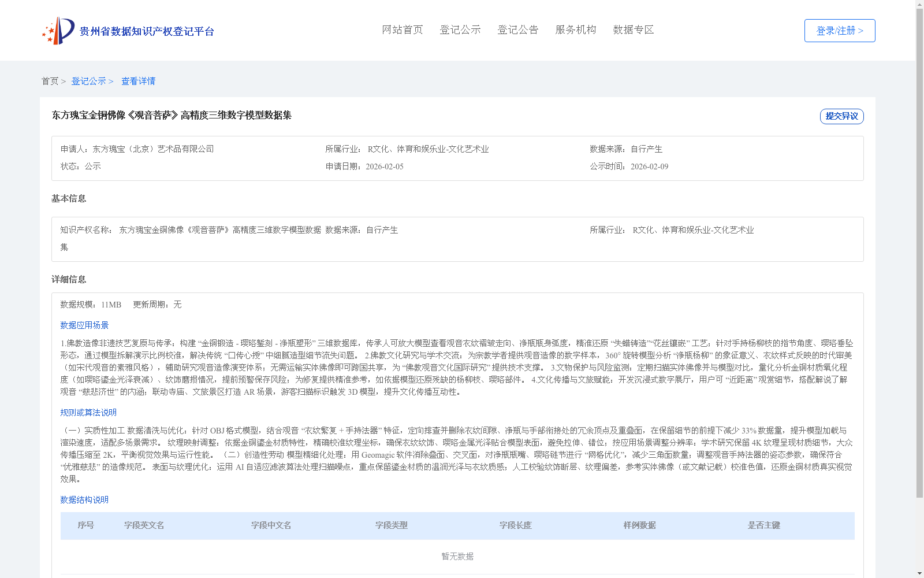
Task: Select 数据专区 in the top menu
Action: pyautogui.click(x=634, y=29)
